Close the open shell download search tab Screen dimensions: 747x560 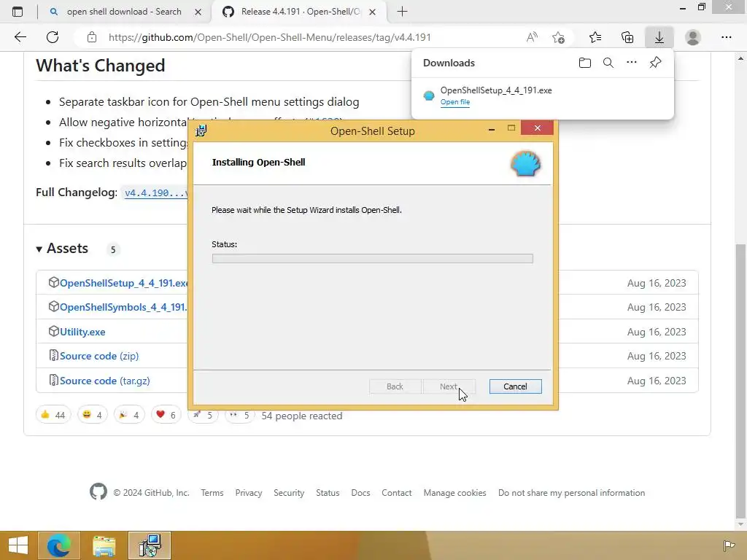pyautogui.click(x=198, y=12)
